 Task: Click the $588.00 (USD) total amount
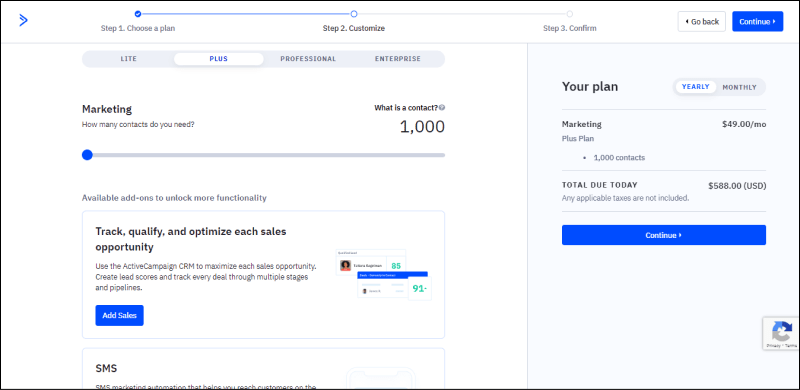click(737, 186)
